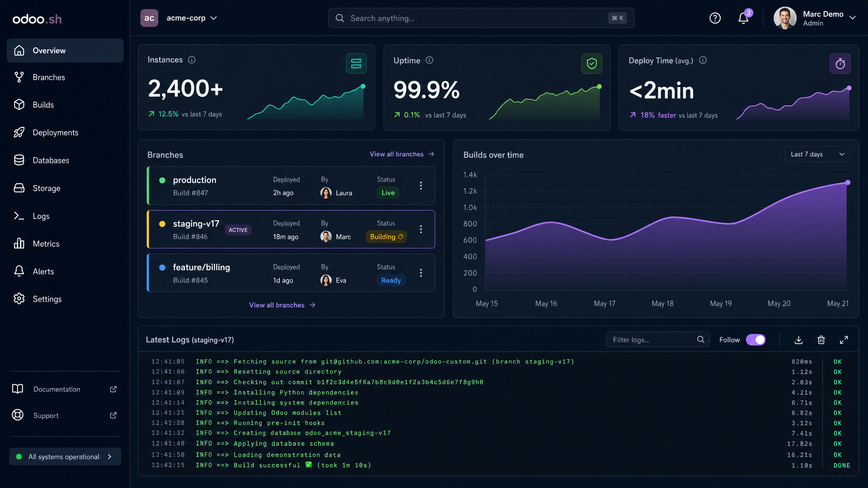Screen dimensions: 868x488
Task: Open more options for staging-v17 branch
Action: click(x=421, y=229)
